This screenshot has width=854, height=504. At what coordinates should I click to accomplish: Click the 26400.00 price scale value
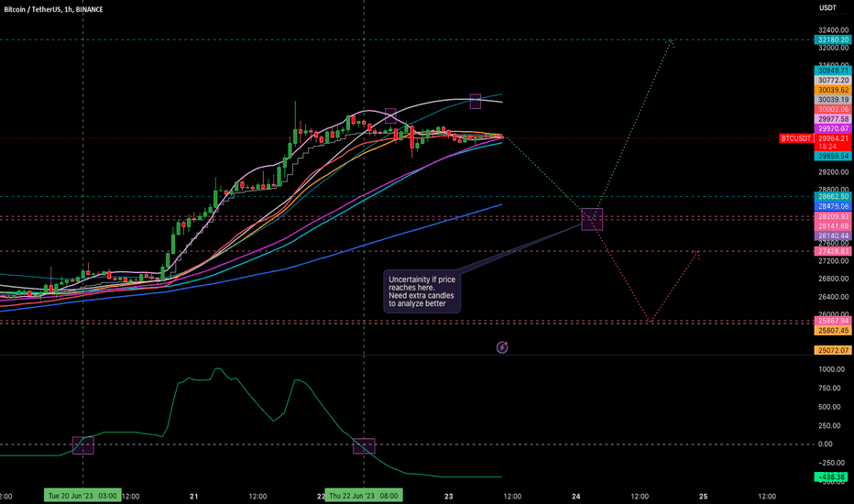(x=833, y=297)
